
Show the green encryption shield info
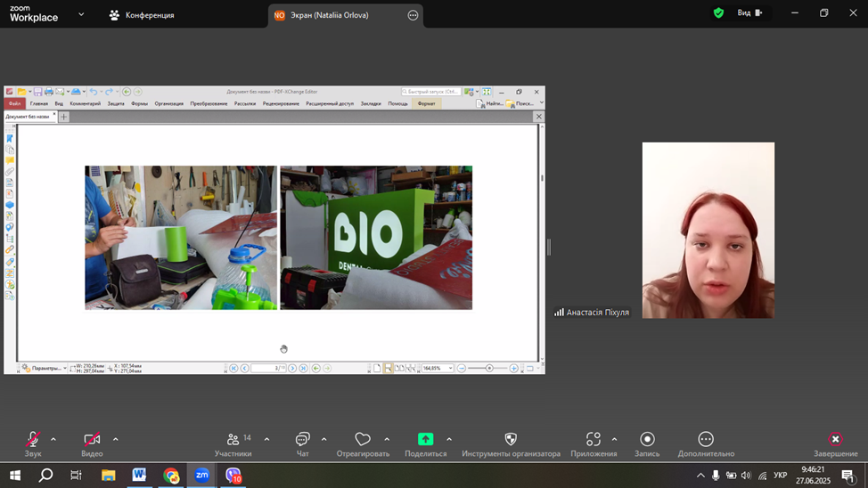718,12
